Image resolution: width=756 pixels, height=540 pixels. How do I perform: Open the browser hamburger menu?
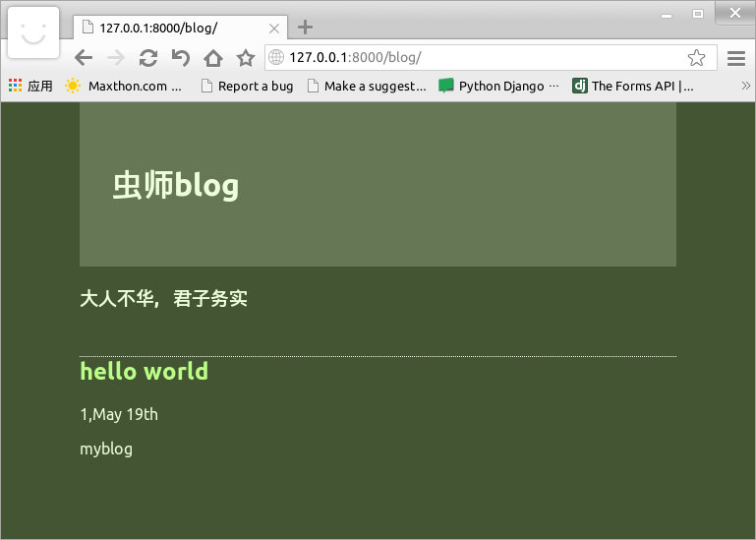(736, 58)
